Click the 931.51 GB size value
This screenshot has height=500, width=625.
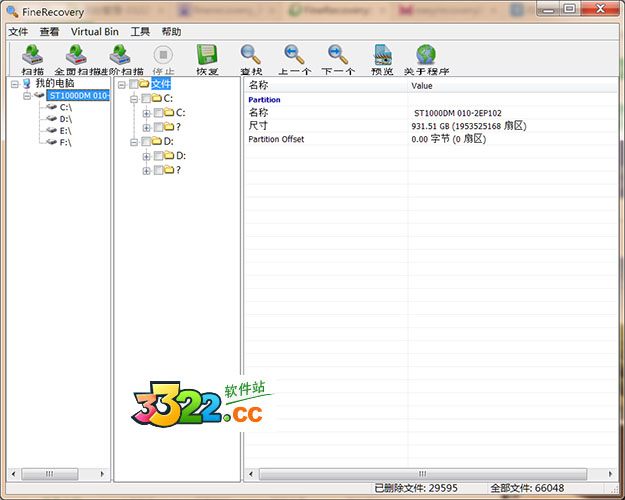click(x=469, y=126)
